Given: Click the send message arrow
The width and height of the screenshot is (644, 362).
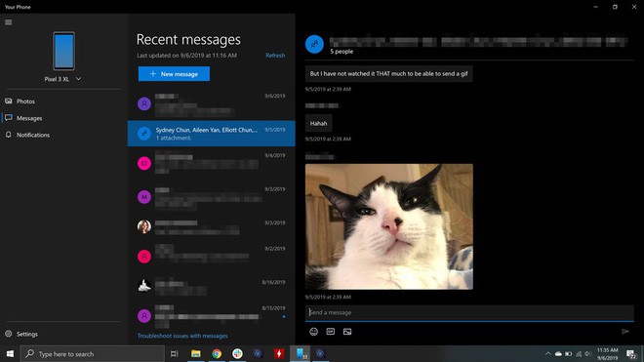Looking at the screenshot, I should [625, 331].
